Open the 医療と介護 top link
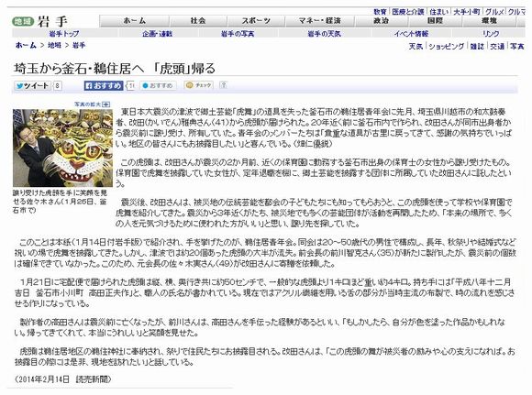Viewport: 532px width, 395px height. (x=408, y=12)
